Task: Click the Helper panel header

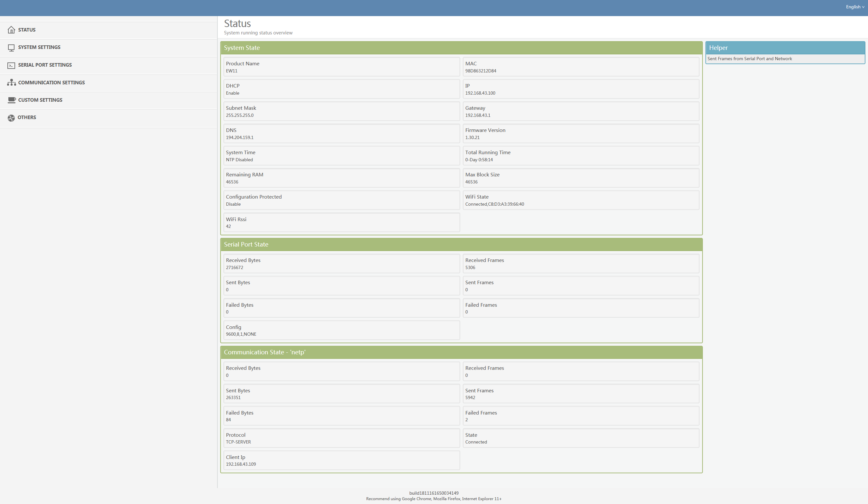Action: point(785,48)
